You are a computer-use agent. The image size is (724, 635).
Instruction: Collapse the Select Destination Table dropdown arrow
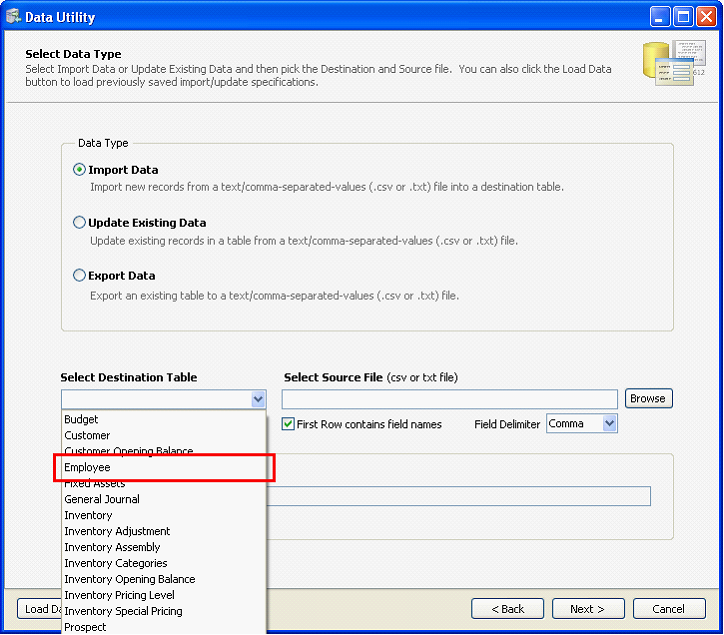pyautogui.click(x=258, y=399)
